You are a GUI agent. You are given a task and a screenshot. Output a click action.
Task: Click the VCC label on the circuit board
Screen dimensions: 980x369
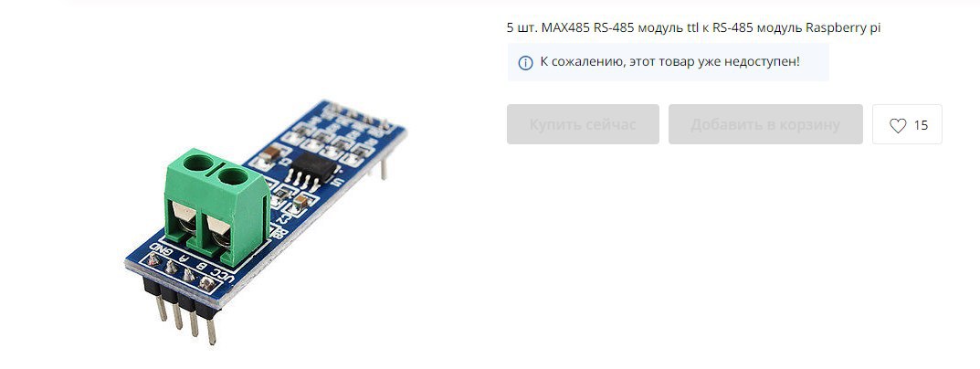[223, 276]
